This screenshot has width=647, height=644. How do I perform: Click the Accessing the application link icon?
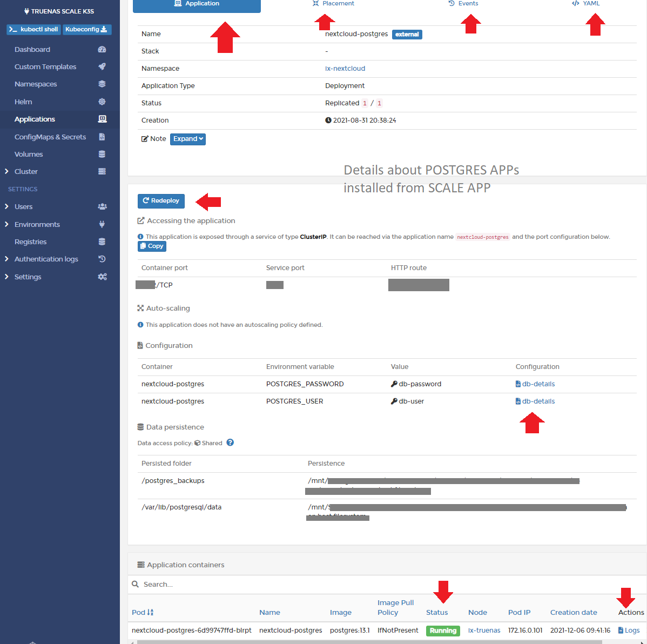[x=141, y=221]
